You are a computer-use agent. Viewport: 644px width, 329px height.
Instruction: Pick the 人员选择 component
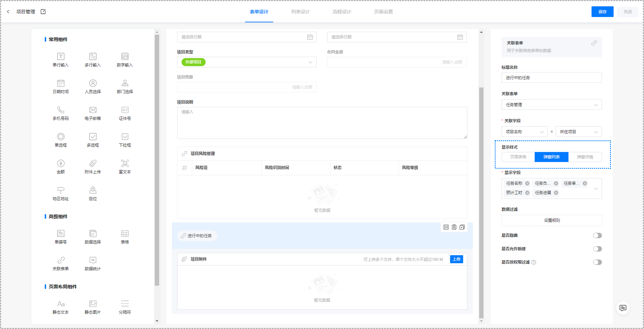coord(93,87)
